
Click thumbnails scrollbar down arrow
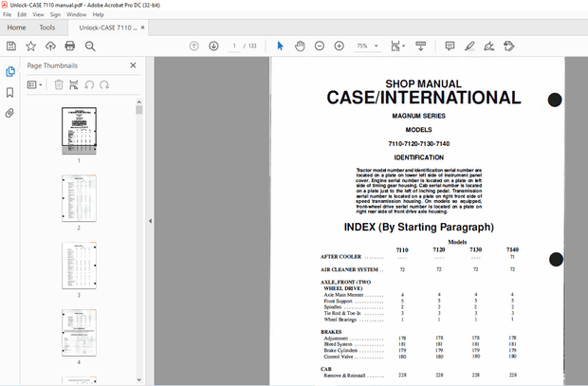[139, 379]
